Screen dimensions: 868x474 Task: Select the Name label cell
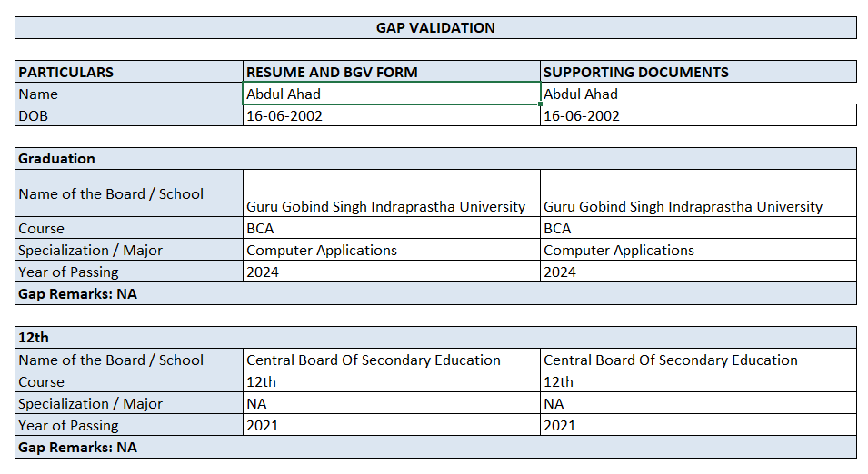pyautogui.click(x=129, y=94)
